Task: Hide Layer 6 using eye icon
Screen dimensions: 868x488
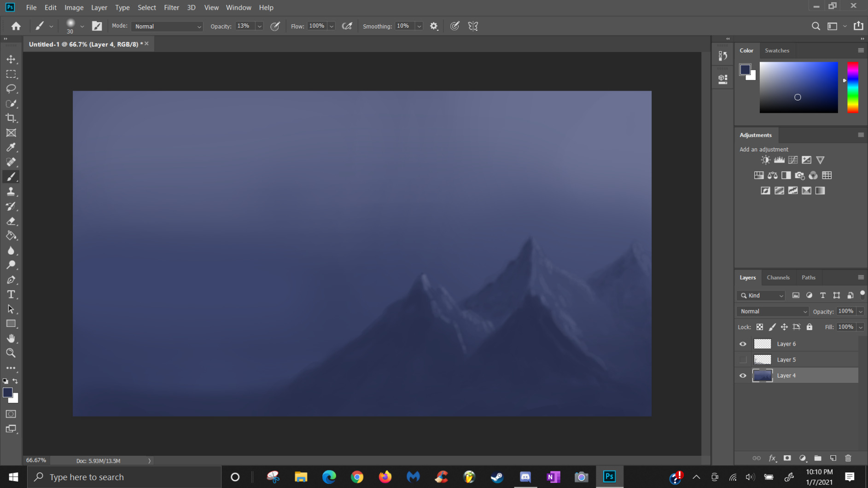Action: pos(743,344)
